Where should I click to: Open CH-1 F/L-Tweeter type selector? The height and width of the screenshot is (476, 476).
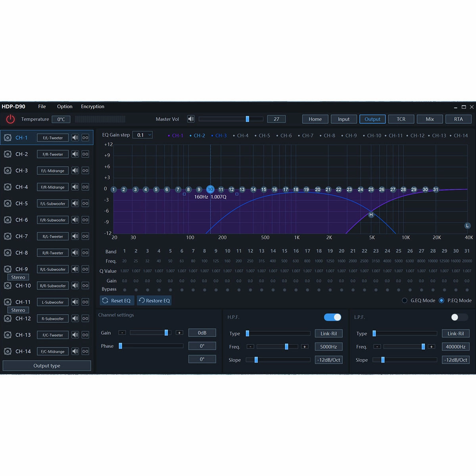click(53, 138)
